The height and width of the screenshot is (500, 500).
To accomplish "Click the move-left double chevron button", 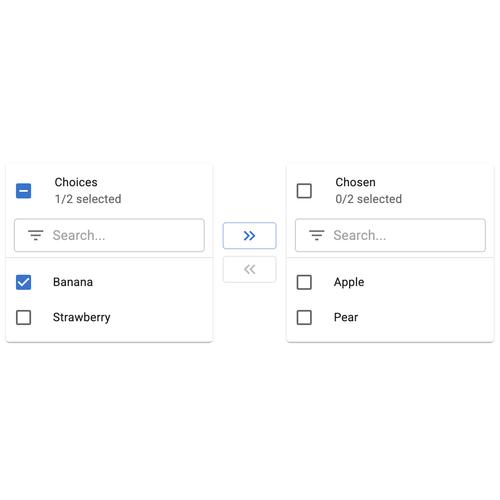I will click(249, 269).
